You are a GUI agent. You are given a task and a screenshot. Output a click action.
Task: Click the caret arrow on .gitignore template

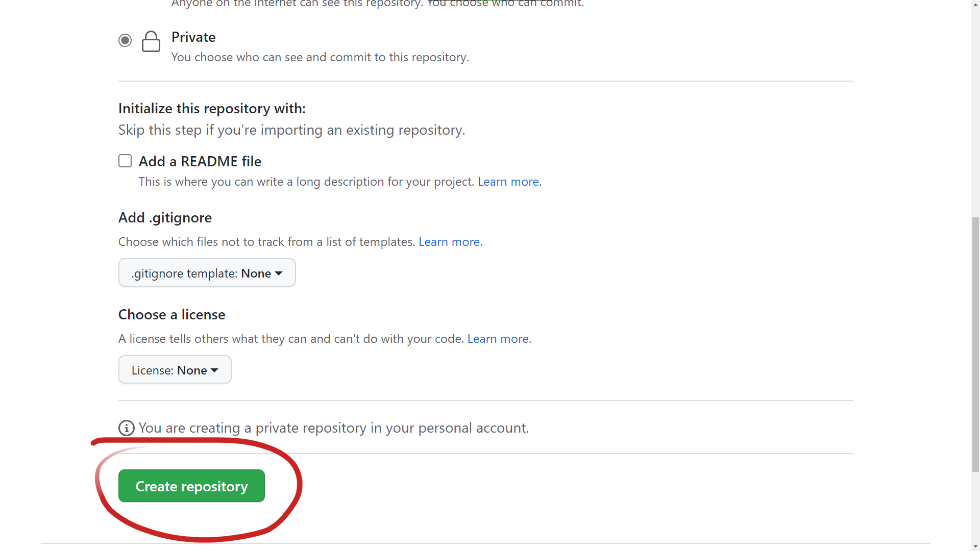tap(279, 273)
